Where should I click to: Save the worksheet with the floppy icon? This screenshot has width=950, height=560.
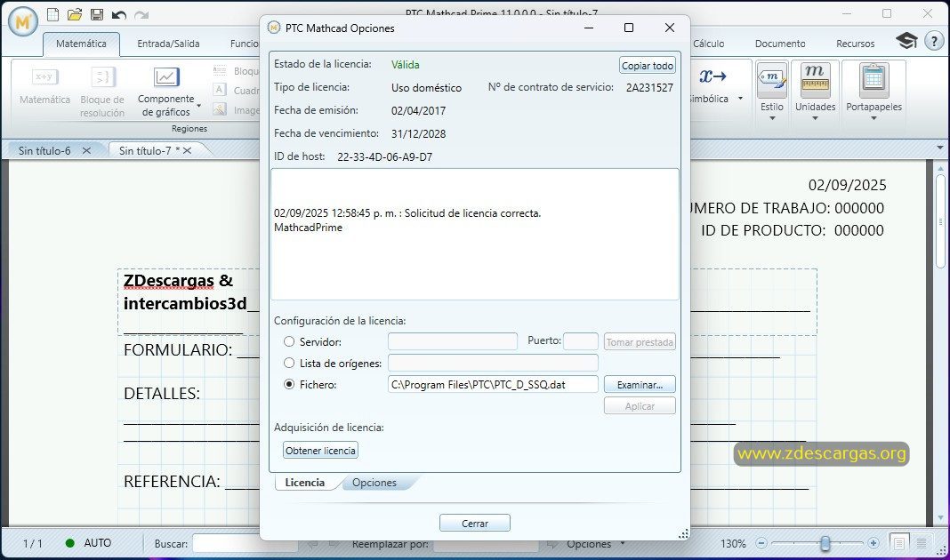click(x=96, y=14)
